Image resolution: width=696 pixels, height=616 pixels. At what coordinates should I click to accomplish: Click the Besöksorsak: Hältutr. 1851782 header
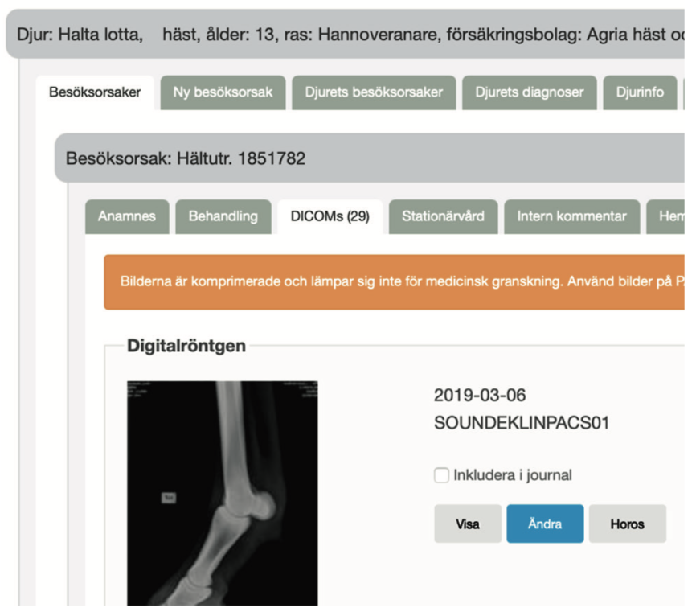(186, 158)
